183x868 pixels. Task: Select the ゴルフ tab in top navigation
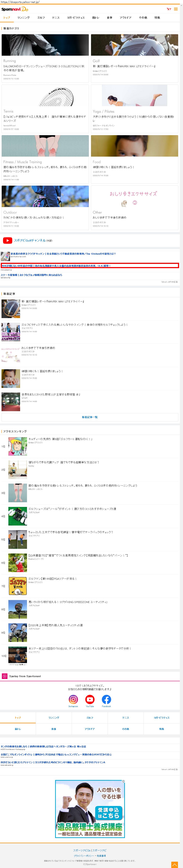coord(41,18)
